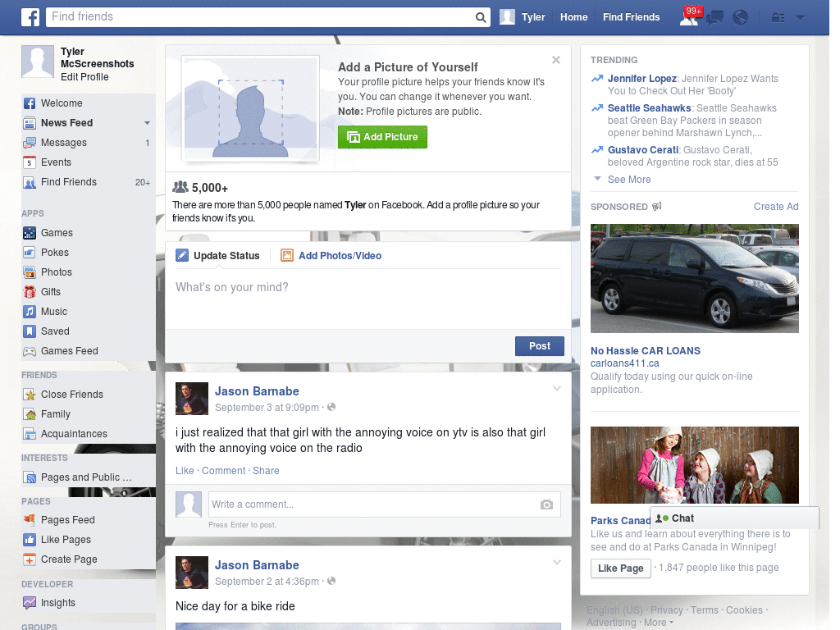This screenshot has height=630, width=840.
Task: Click the Pages Feed icon
Action: click(30, 519)
